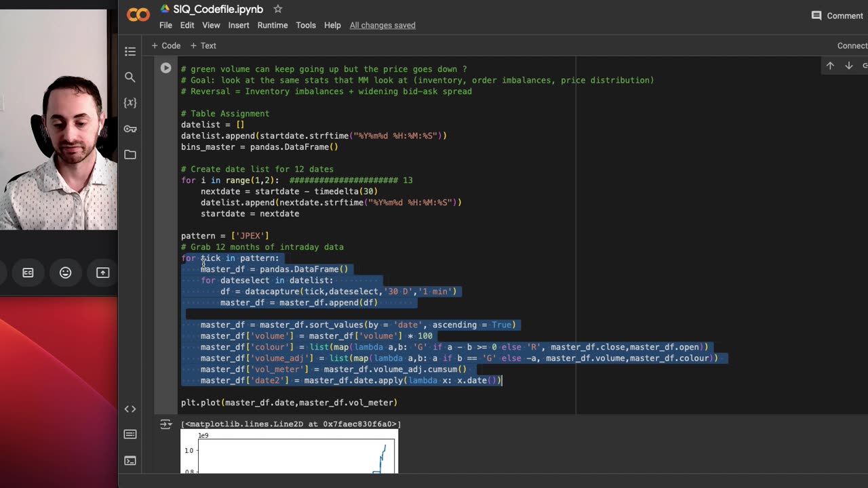Click the nextdate timedelta(30) line
This screenshot has height=488, width=868.
point(289,192)
